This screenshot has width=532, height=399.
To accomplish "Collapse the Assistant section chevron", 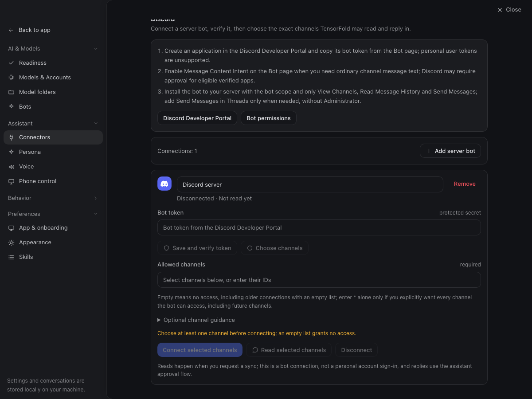I will [x=96, y=124].
